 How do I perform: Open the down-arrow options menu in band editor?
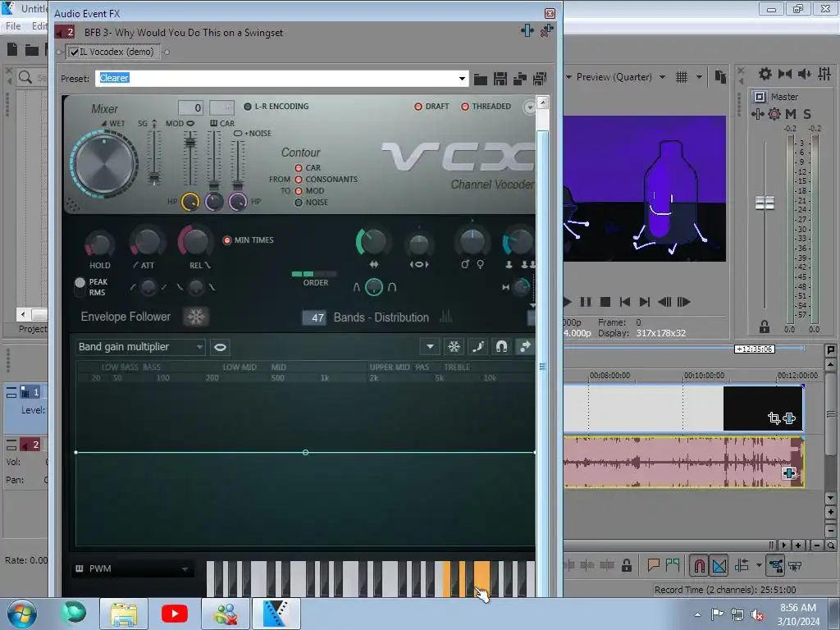(x=430, y=347)
